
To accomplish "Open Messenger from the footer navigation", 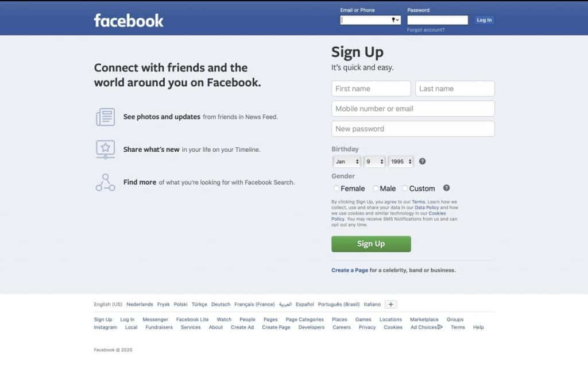I will pos(154,319).
